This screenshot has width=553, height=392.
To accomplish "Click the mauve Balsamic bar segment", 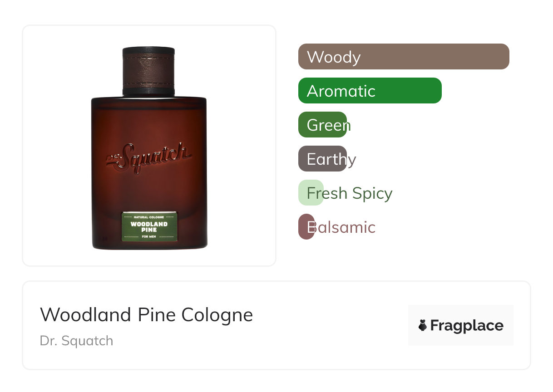I will (x=306, y=227).
